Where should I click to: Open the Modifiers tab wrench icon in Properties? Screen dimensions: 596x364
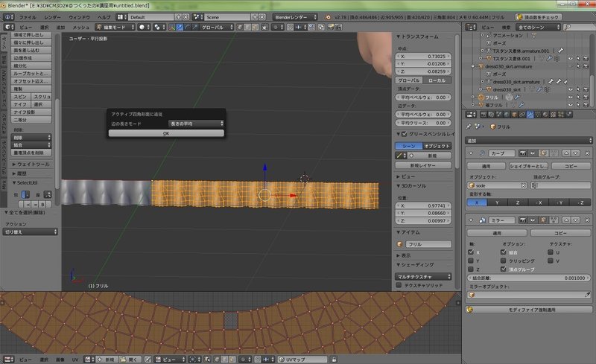(x=530, y=115)
